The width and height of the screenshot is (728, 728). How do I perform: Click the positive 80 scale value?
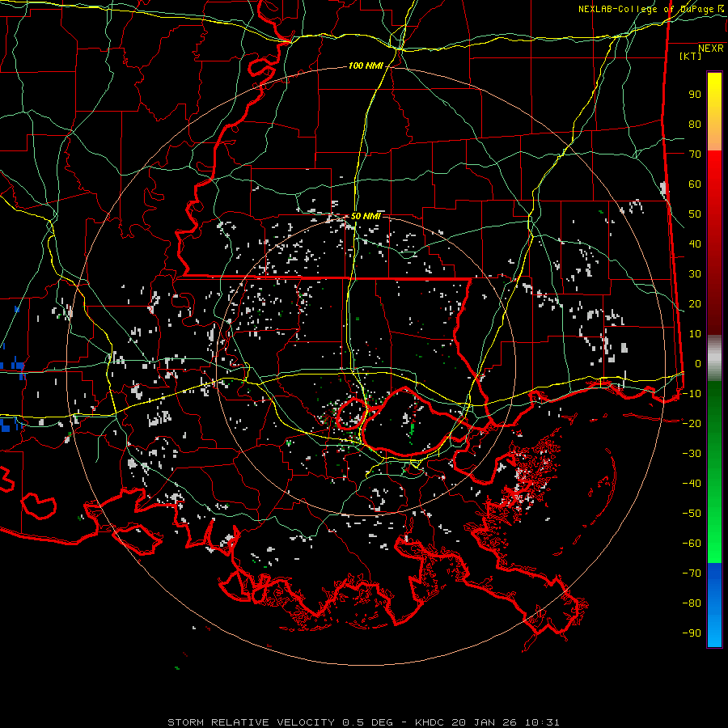pos(695,125)
